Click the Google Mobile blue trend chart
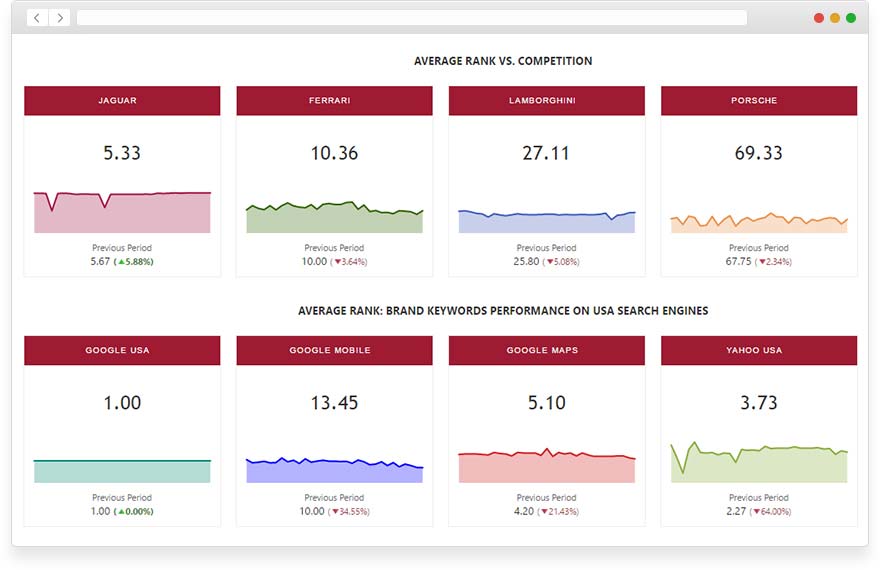The image size is (880, 570). tap(334, 471)
